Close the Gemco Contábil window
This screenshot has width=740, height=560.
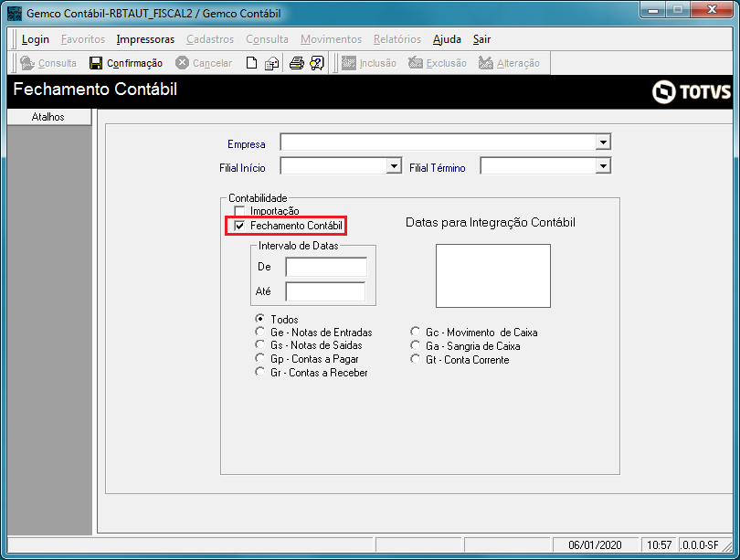(713, 9)
